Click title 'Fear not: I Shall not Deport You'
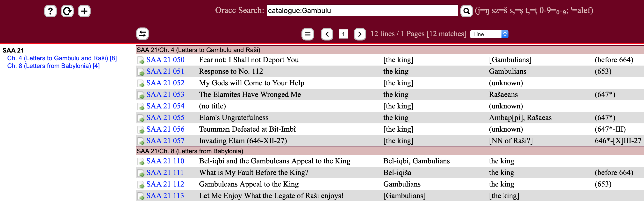 [249, 60]
